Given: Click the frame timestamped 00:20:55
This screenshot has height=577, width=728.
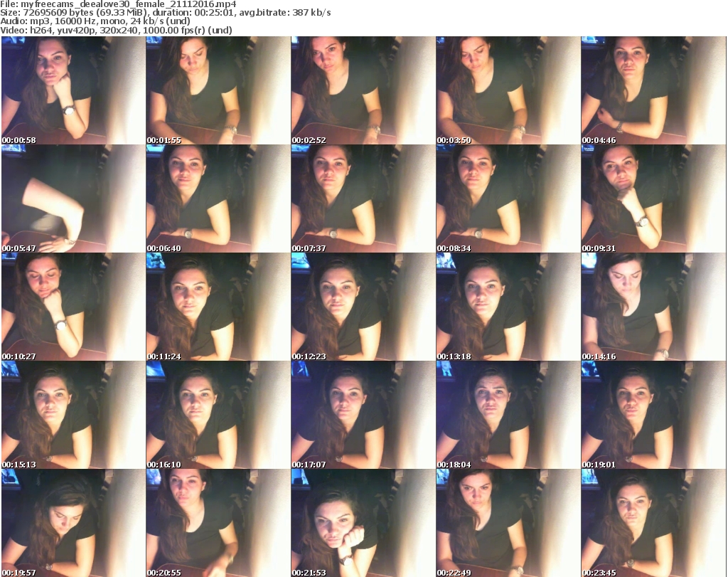Looking at the screenshot, I should point(218,523).
